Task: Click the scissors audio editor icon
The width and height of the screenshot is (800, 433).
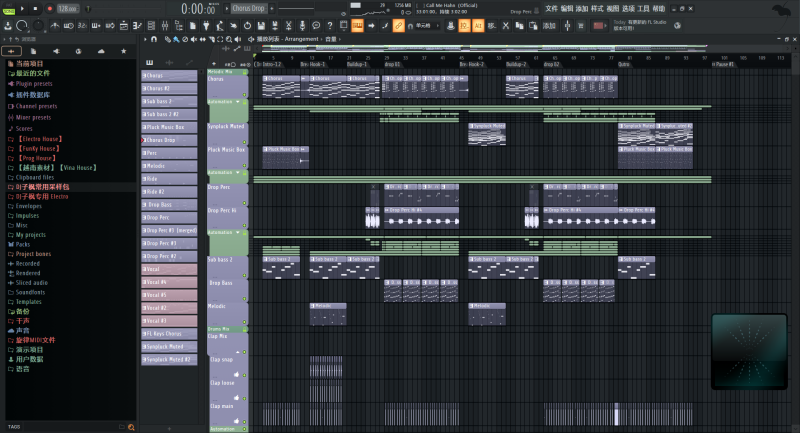Action: [x=288, y=26]
